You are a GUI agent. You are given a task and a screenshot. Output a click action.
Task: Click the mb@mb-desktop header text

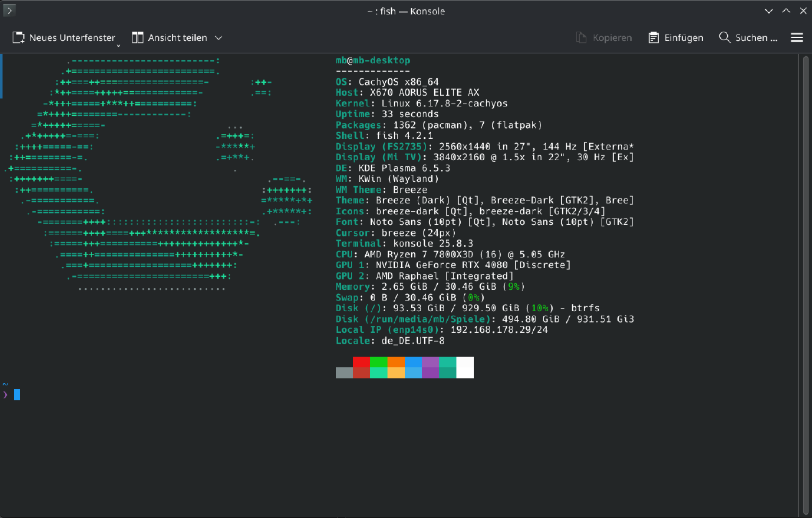372,60
